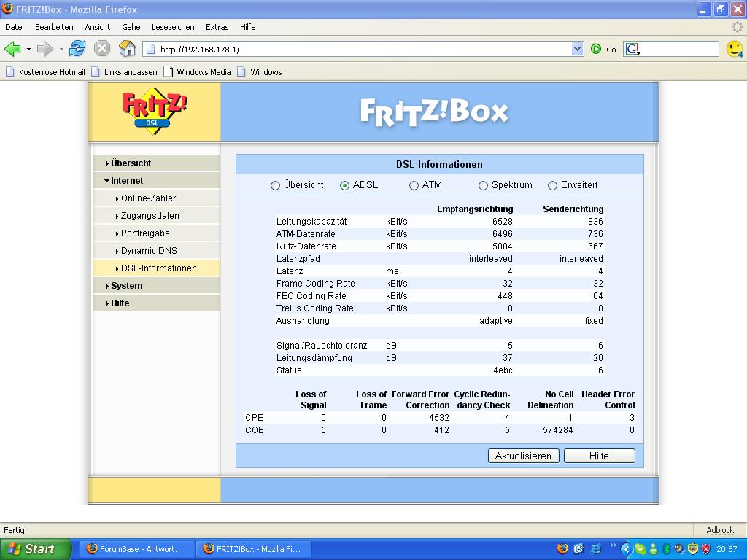The image size is (747, 560).
Task: Reload the page with the refresh icon
Action: tap(77, 49)
